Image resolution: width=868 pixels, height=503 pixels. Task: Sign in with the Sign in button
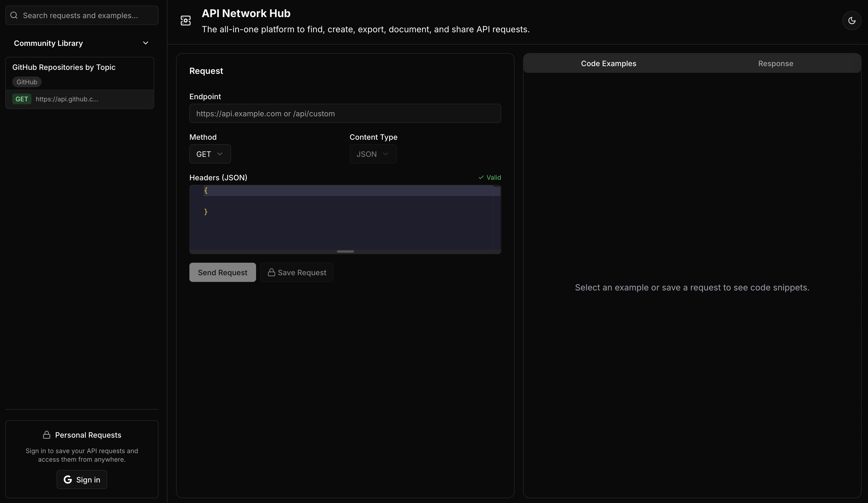[x=81, y=480]
